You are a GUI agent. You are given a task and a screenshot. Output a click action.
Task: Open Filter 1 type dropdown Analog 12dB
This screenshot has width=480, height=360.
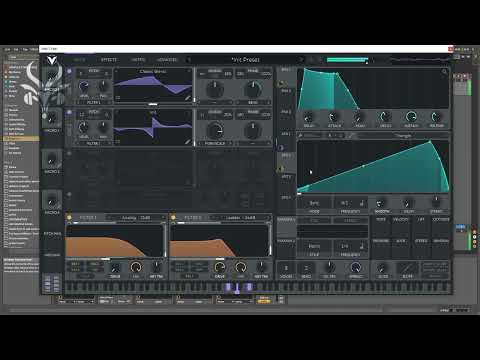click(x=135, y=218)
